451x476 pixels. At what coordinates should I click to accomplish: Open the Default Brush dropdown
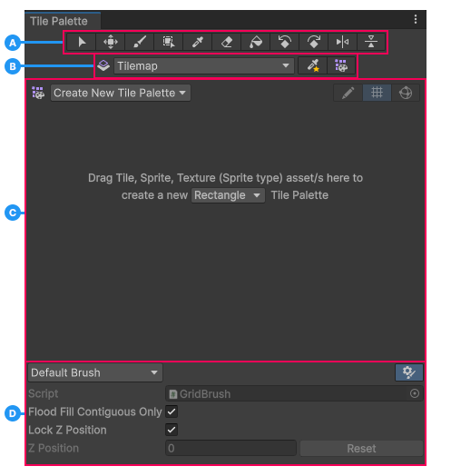[x=95, y=372]
